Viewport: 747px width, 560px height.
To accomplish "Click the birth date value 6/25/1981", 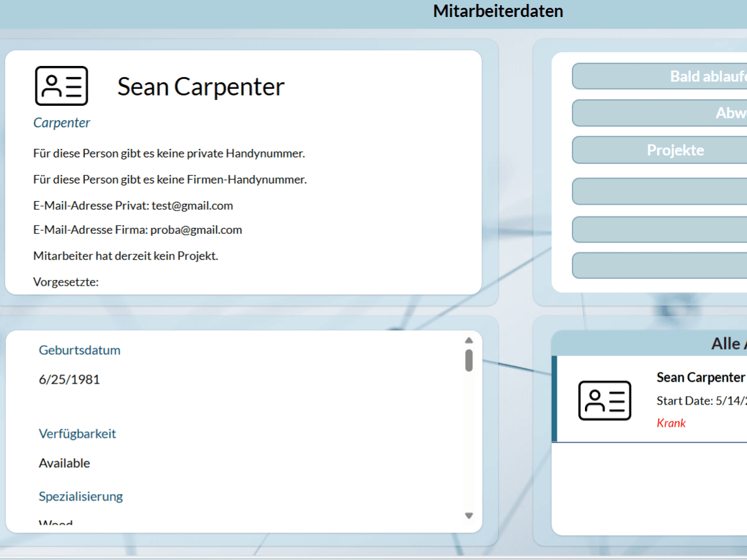I will tap(69, 380).
